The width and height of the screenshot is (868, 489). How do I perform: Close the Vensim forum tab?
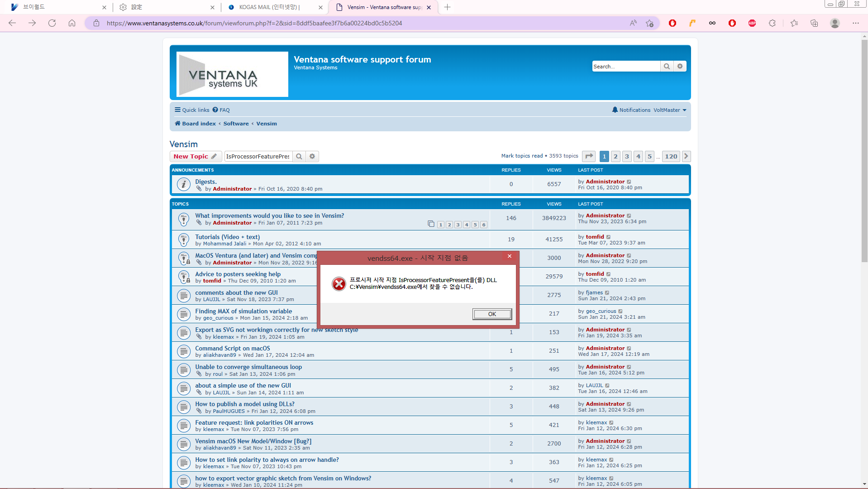429,7
